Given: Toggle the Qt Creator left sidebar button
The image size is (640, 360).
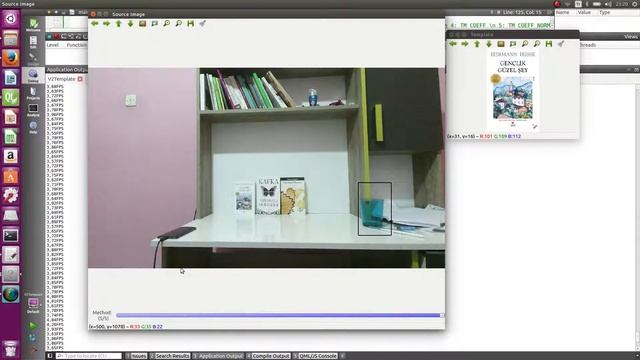Looking at the screenshot, I should [x=50, y=356].
